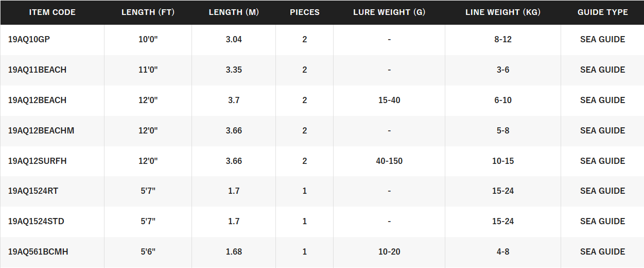Select item code 19AQ1524RT
The height and width of the screenshot is (268, 644).
click(33, 191)
